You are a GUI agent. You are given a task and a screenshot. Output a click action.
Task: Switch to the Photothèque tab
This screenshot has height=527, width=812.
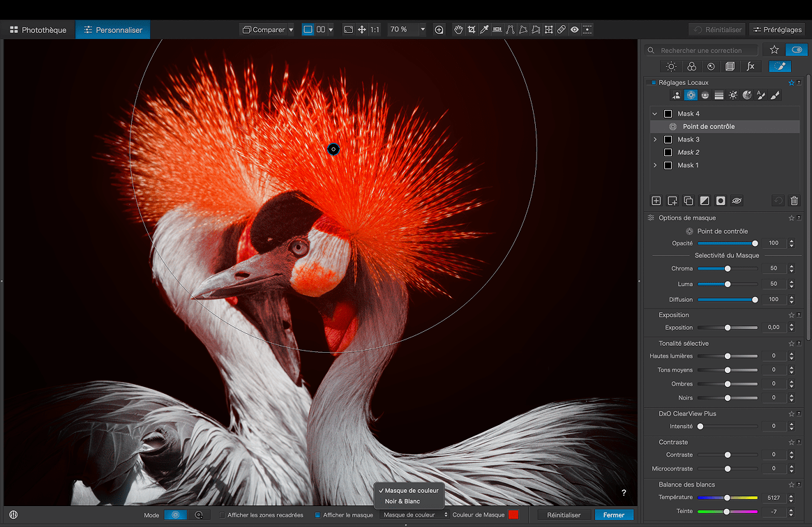[38, 30]
